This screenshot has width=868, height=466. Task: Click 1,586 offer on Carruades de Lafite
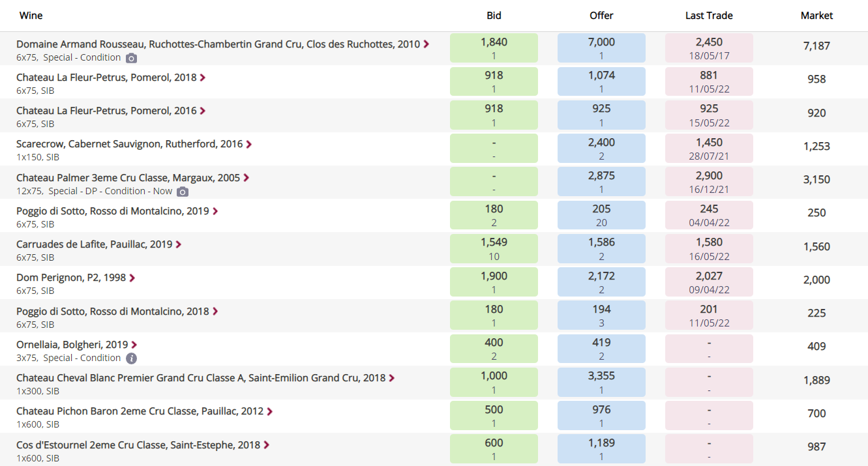(601, 249)
